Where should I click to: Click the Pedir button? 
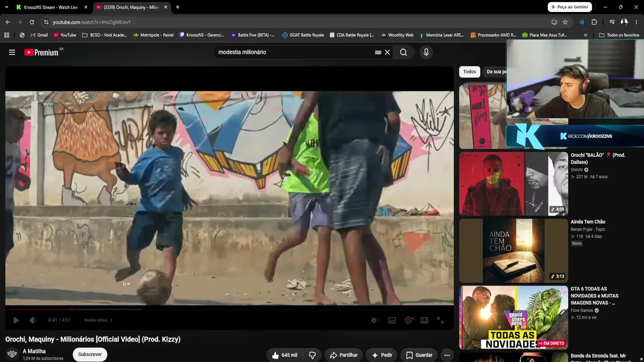coord(381,355)
